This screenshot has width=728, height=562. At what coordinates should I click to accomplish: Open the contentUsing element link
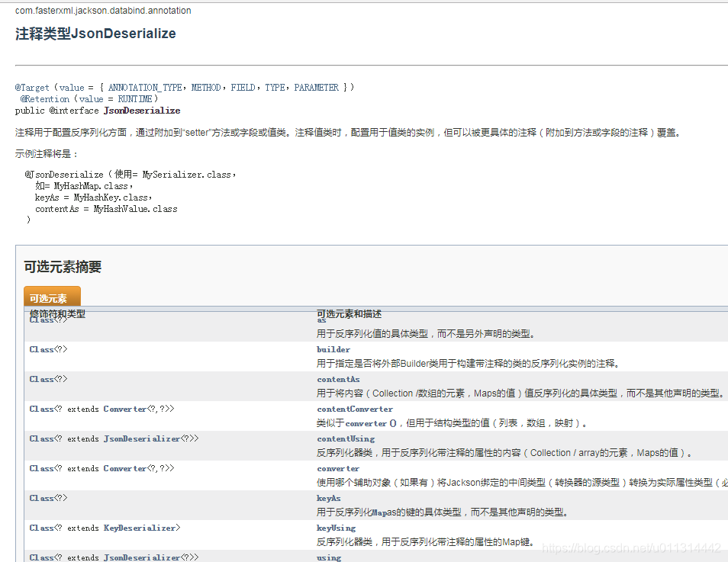pyautogui.click(x=346, y=438)
